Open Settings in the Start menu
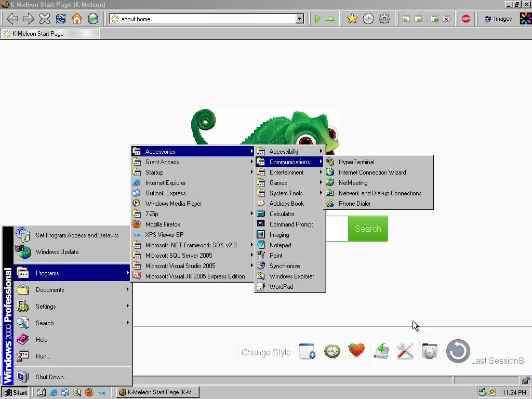Screen dimensions: 532x399 coord(72,307)
